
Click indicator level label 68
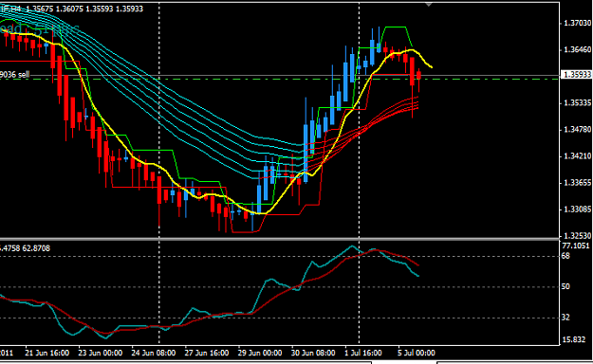click(565, 256)
